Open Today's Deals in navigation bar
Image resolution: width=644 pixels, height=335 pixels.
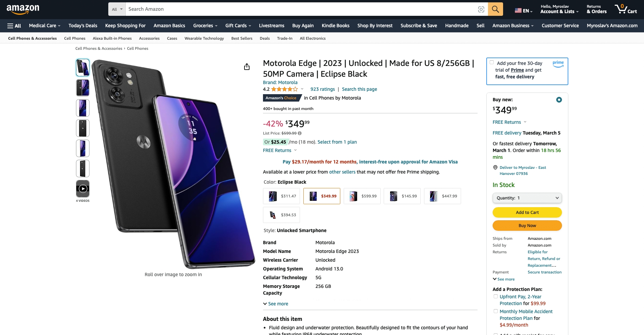[83, 26]
